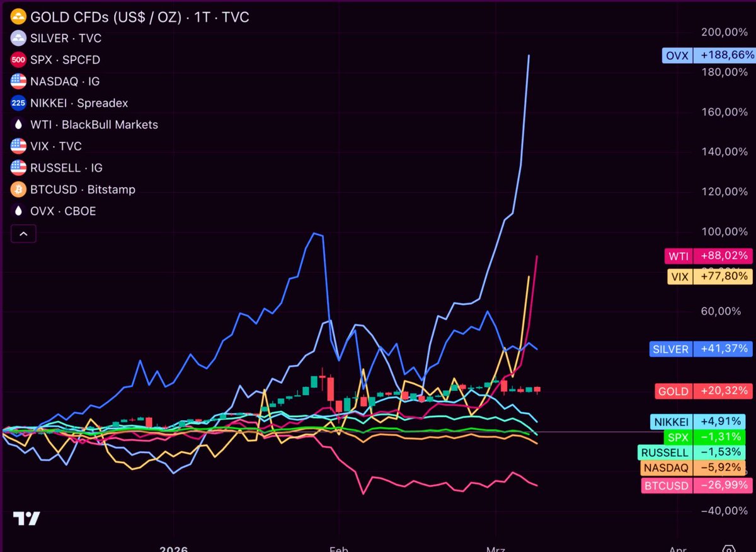The height and width of the screenshot is (552, 756).
Task: Click the OVX oil drop icon
Action: [x=19, y=211]
